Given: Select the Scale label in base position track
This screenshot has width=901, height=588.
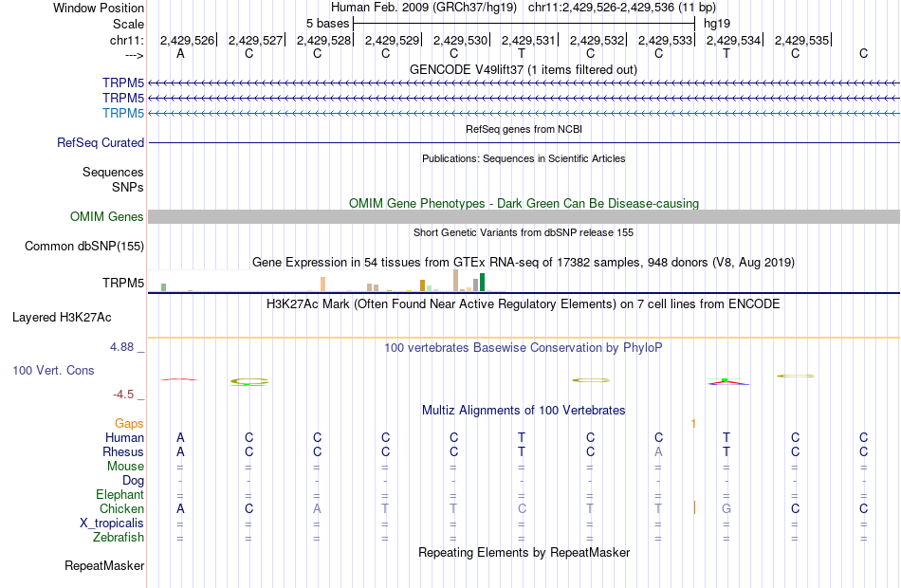Looking at the screenshot, I should click(x=128, y=24).
